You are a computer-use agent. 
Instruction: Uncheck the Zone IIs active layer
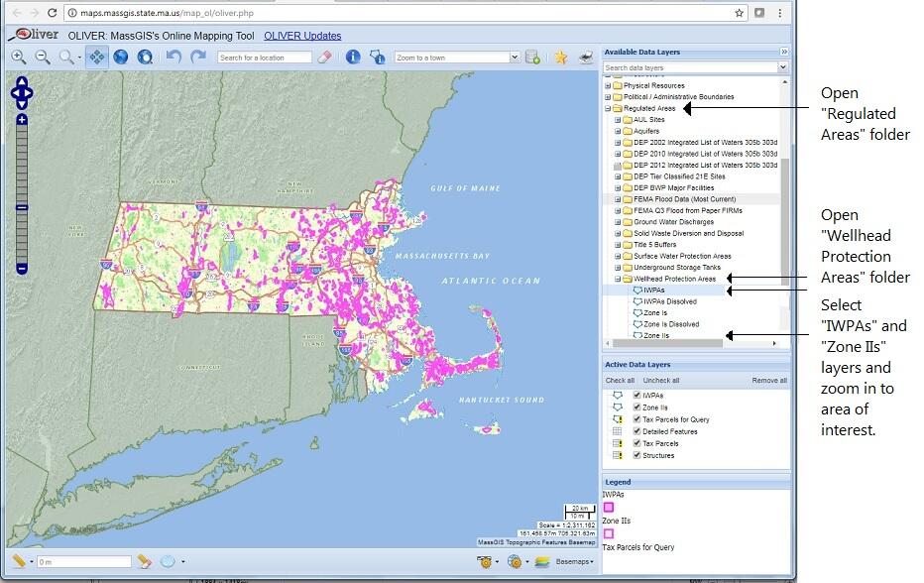click(x=637, y=407)
